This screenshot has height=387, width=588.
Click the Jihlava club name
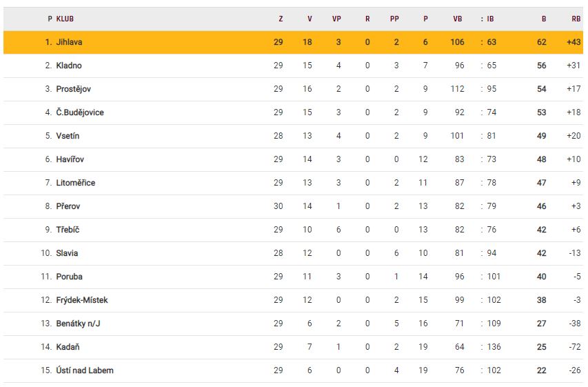click(70, 42)
